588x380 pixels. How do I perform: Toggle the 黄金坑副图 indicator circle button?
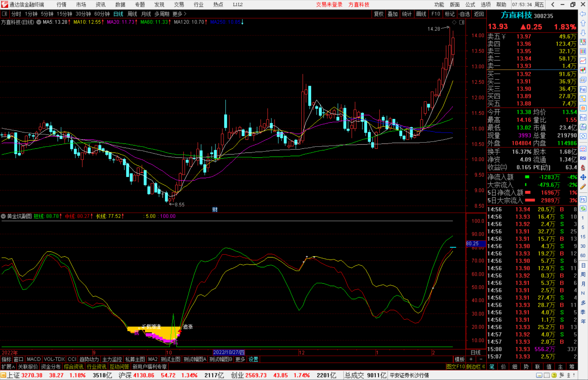click(4, 216)
